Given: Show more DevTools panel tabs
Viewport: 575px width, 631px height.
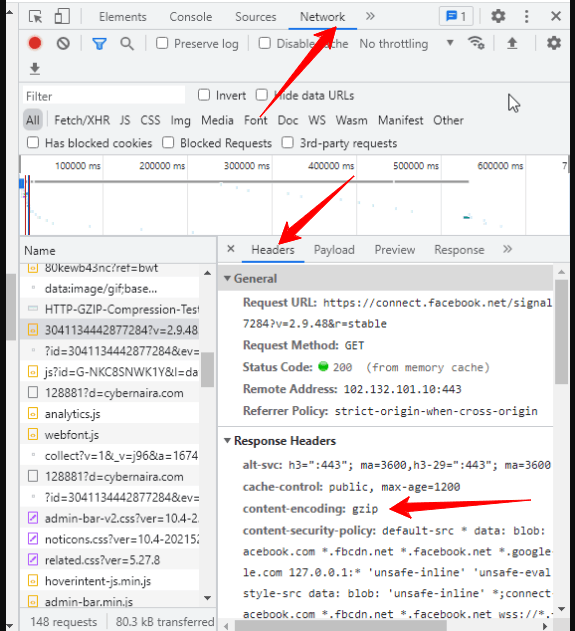Looking at the screenshot, I should (370, 16).
